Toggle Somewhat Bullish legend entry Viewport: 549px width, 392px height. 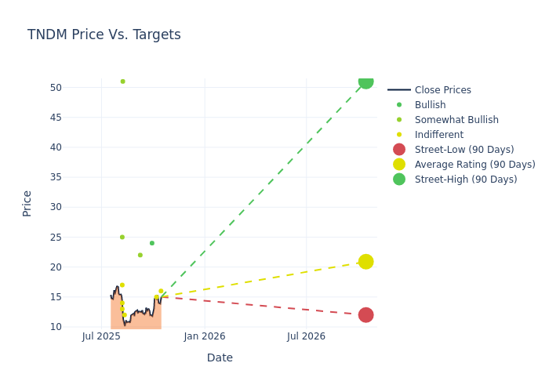pyautogui.click(x=456, y=120)
